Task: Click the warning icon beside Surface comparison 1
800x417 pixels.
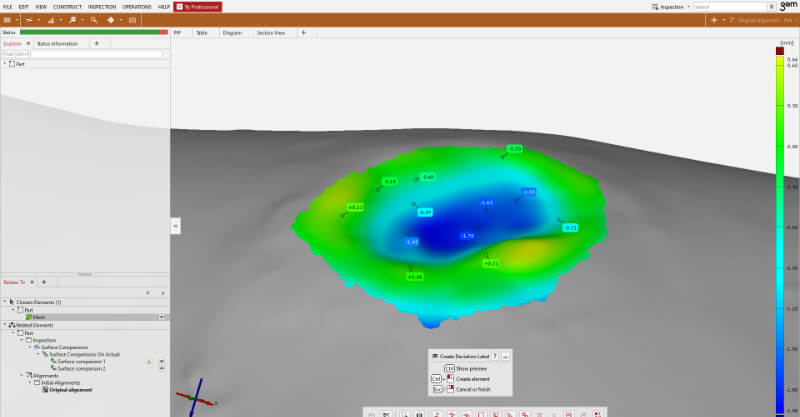Action: [149, 361]
